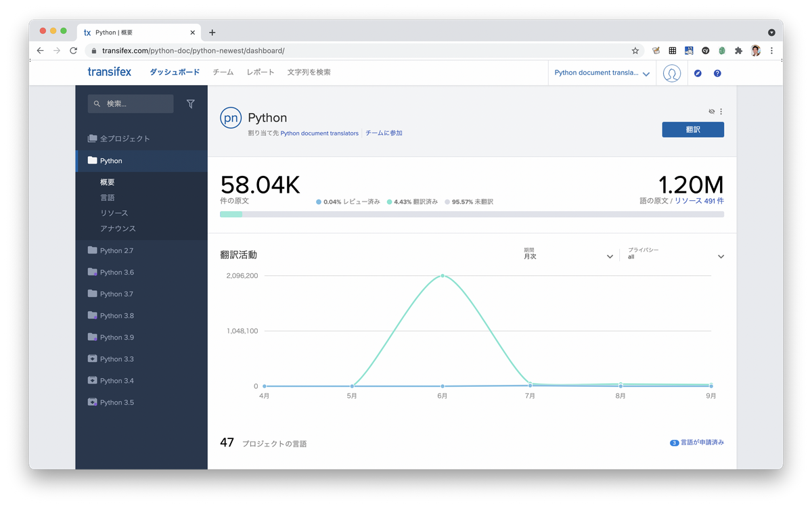The image size is (812, 508).
Task: Click the 95.57% 未翻訳 legend item
Action: (469, 202)
